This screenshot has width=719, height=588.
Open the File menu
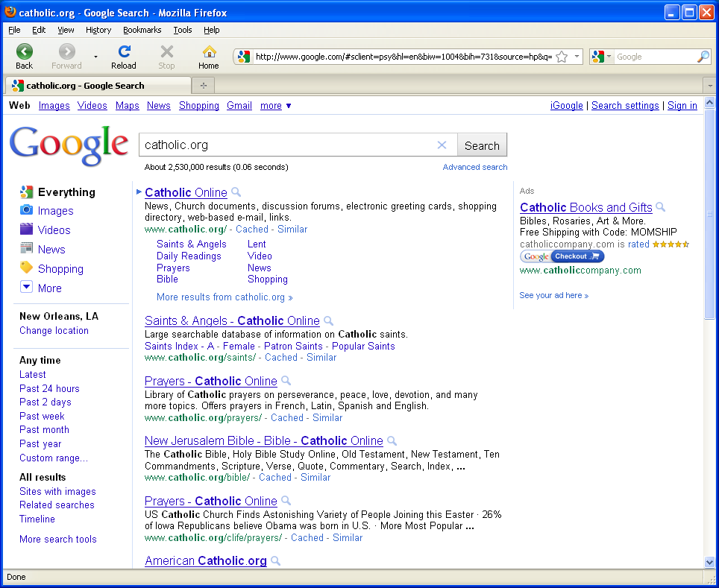(14, 30)
